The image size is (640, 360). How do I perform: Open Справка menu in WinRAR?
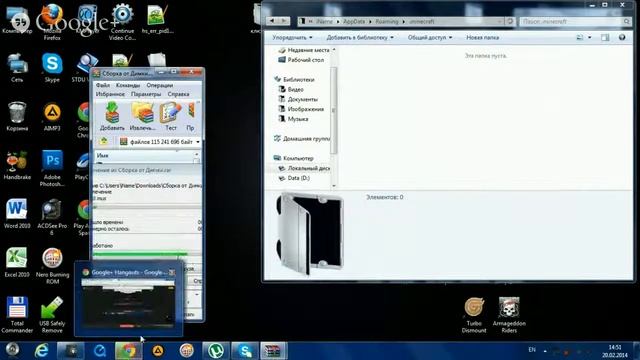pyautogui.click(x=178, y=94)
